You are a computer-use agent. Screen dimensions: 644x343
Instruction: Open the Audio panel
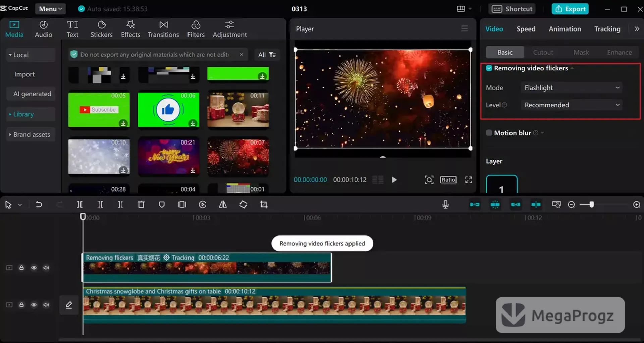point(44,29)
